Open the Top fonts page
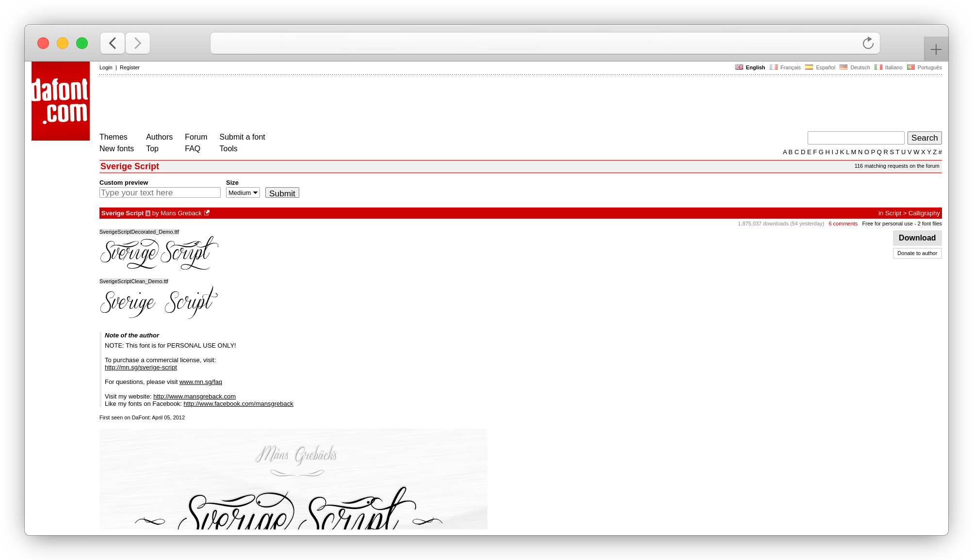This screenshot has height=560, width=973. tap(152, 149)
